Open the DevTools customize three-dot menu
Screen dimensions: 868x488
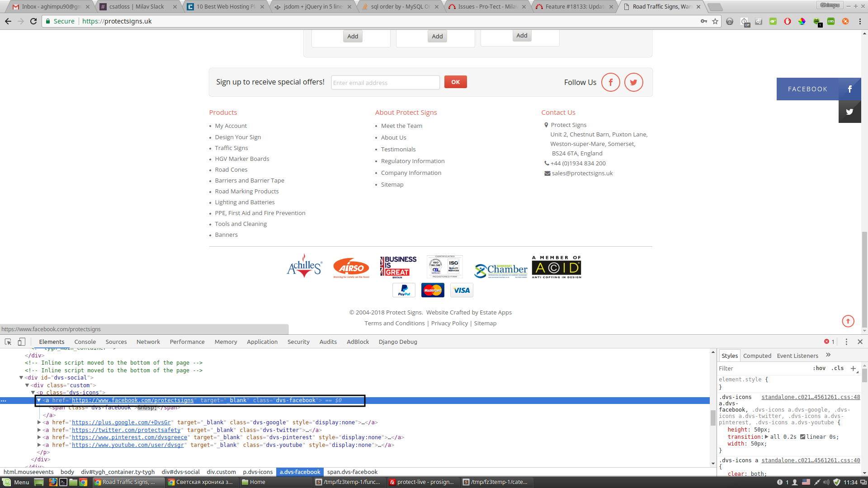pos(847,342)
